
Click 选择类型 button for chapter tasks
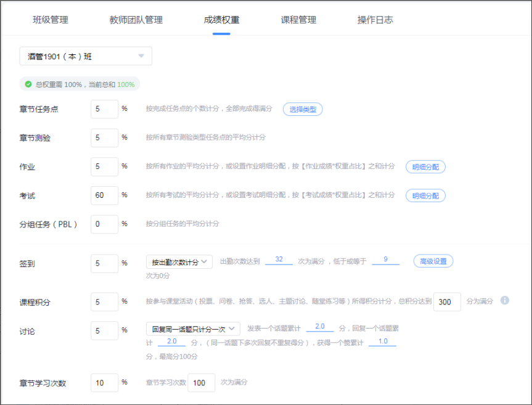tap(303, 109)
